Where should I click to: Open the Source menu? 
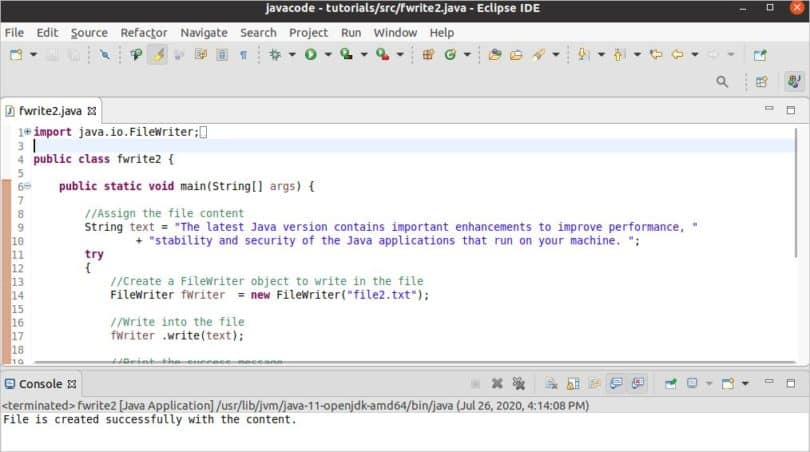89,33
